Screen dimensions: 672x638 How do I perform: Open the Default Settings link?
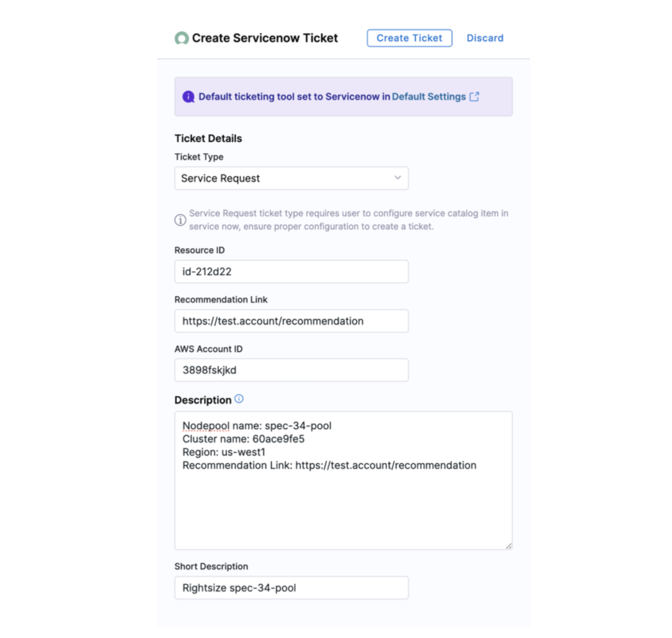[428, 97]
